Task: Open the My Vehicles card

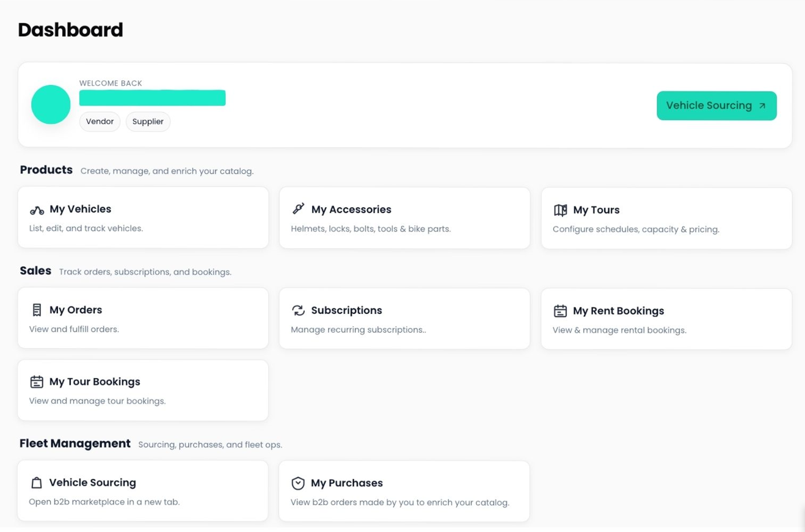Action: click(143, 217)
